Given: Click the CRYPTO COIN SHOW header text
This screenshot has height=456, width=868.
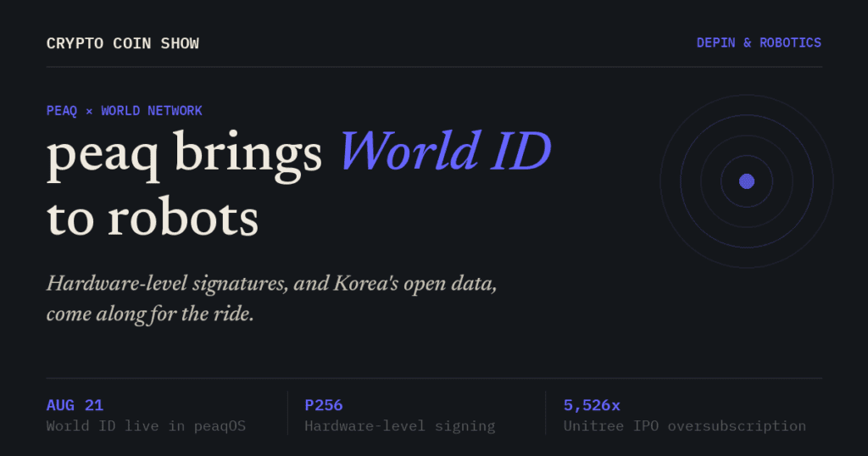Looking at the screenshot, I should point(122,43).
